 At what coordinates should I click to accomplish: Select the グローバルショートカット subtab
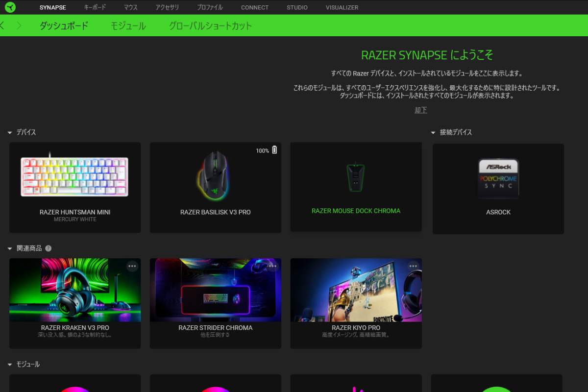[x=210, y=26]
